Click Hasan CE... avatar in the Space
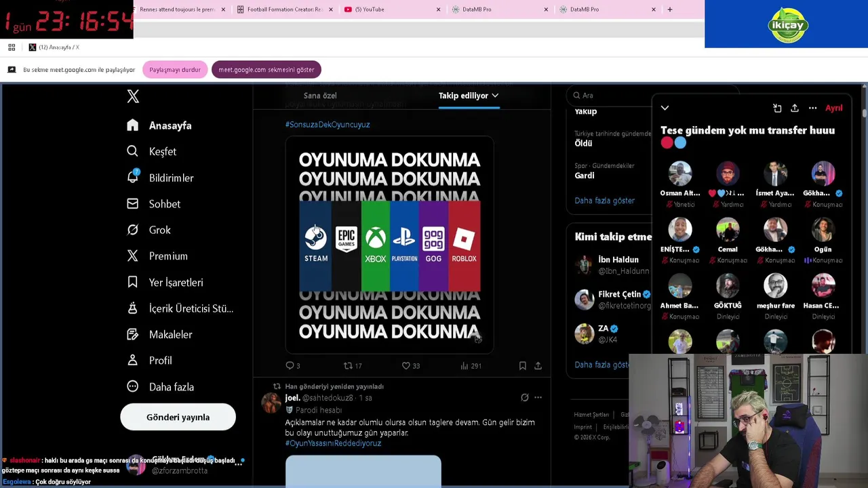The image size is (868, 488). 823,286
